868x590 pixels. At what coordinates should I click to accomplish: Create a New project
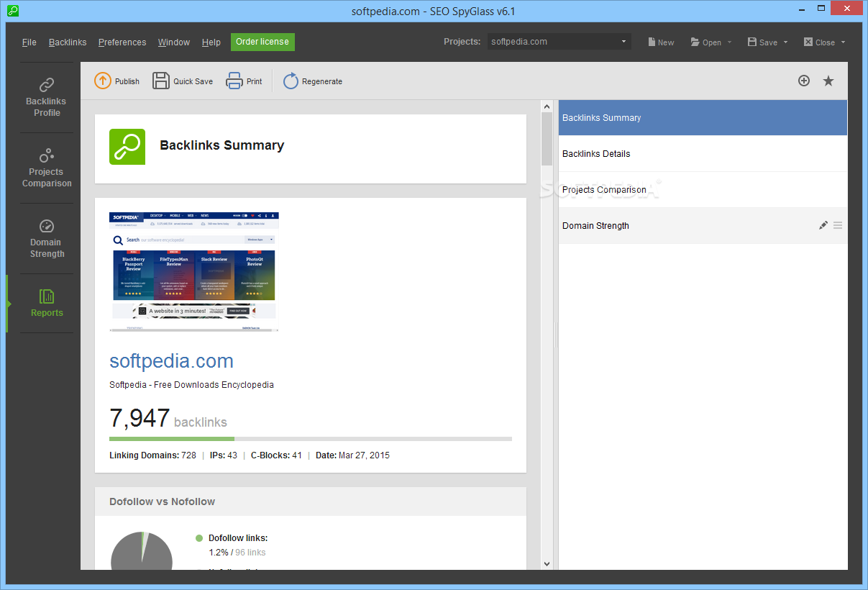tap(661, 42)
